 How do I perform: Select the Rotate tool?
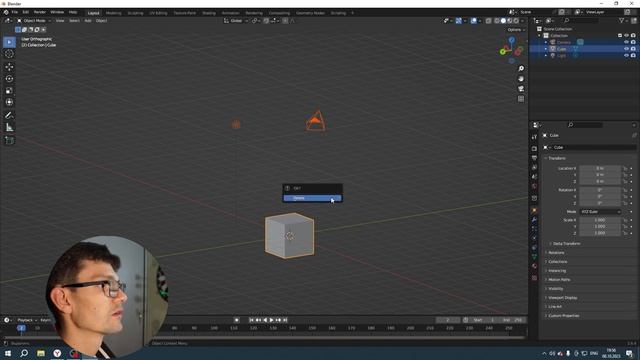click(x=9, y=78)
